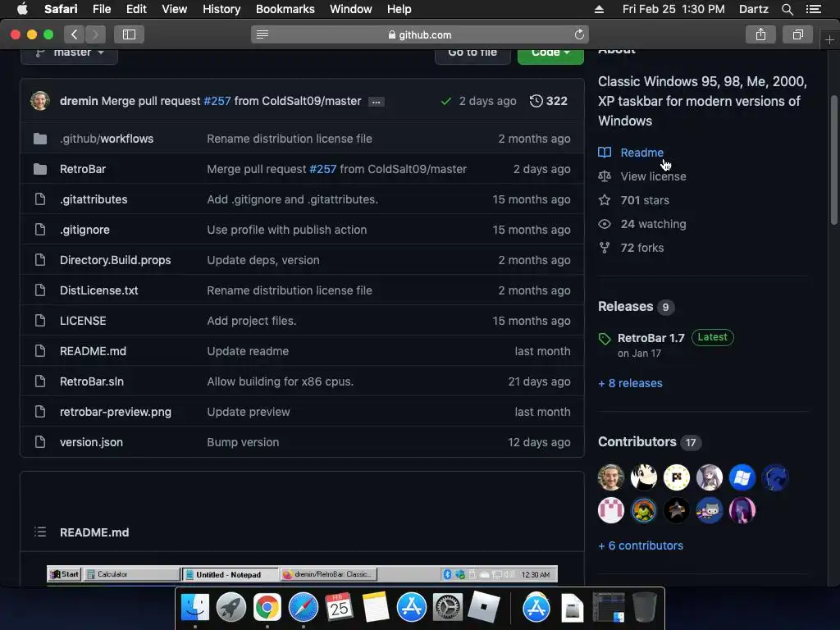Open the Readme link in About
Viewport: 840px width, 630px height.
641,153
